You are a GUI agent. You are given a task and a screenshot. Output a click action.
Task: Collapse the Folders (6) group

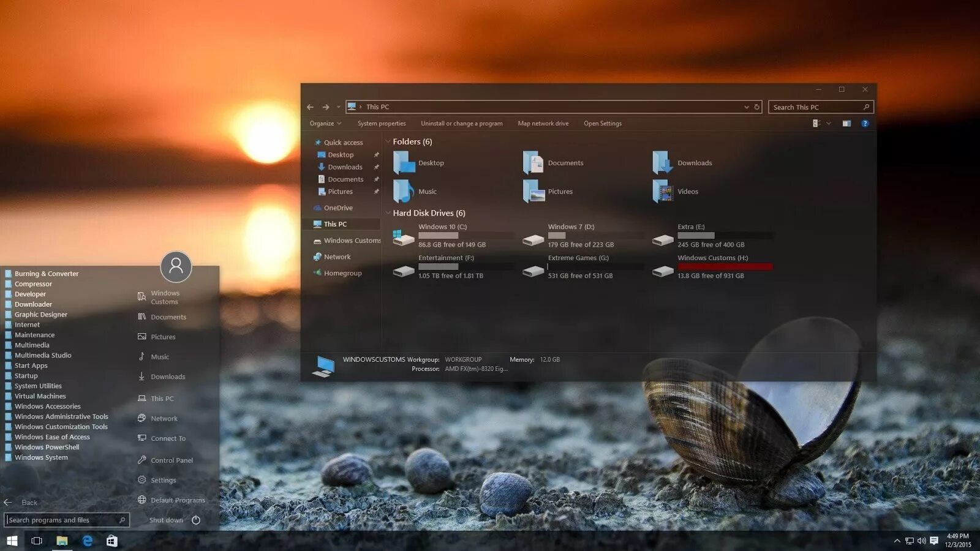(388, 141)
